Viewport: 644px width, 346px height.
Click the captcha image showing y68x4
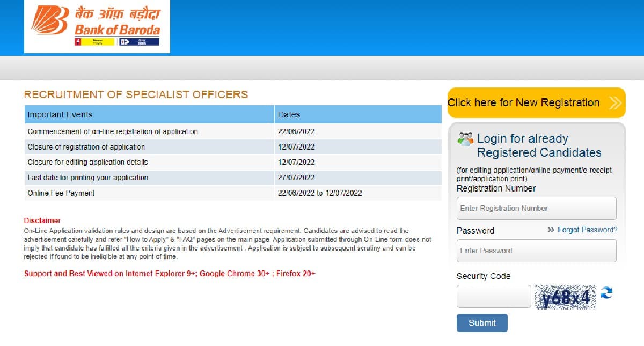(566, 296)
